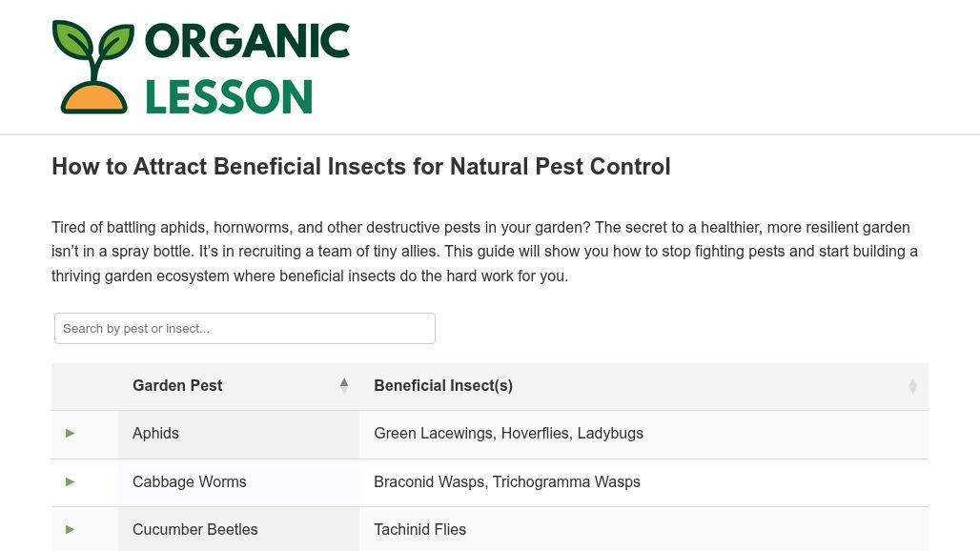Screen dimensions: 980x551
Task: Click the Tachinid Flies cell
Action: 419,530
